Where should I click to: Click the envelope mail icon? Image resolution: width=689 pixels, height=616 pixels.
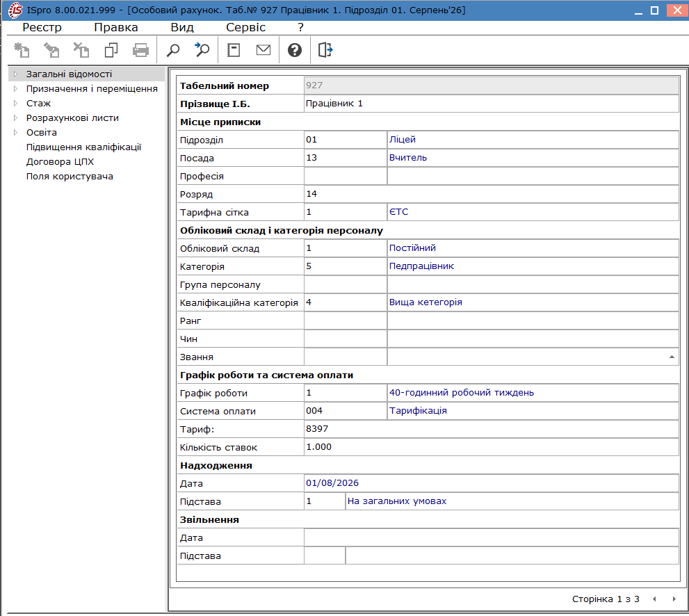pos(264,50)
